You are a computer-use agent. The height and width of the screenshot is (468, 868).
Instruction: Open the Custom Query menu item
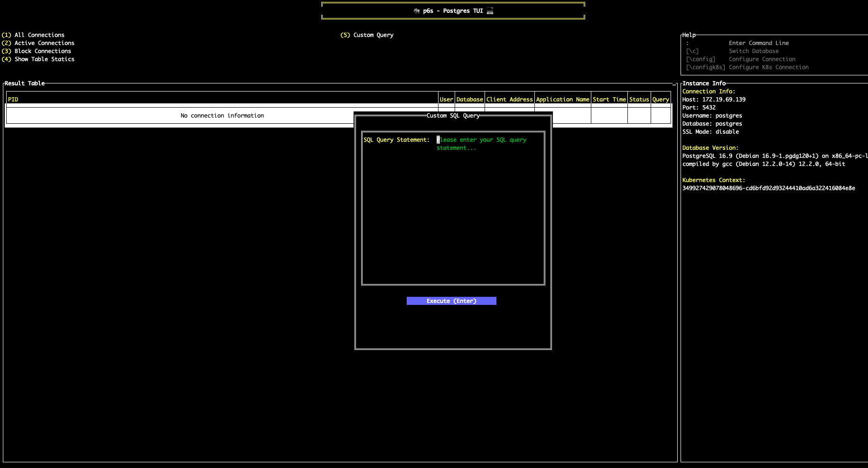pos(367,35)
